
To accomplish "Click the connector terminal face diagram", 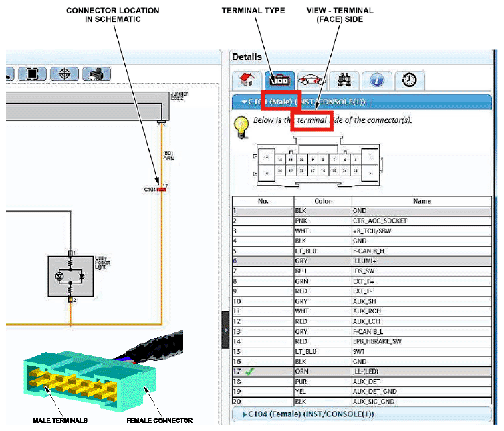I will point(318,162).
